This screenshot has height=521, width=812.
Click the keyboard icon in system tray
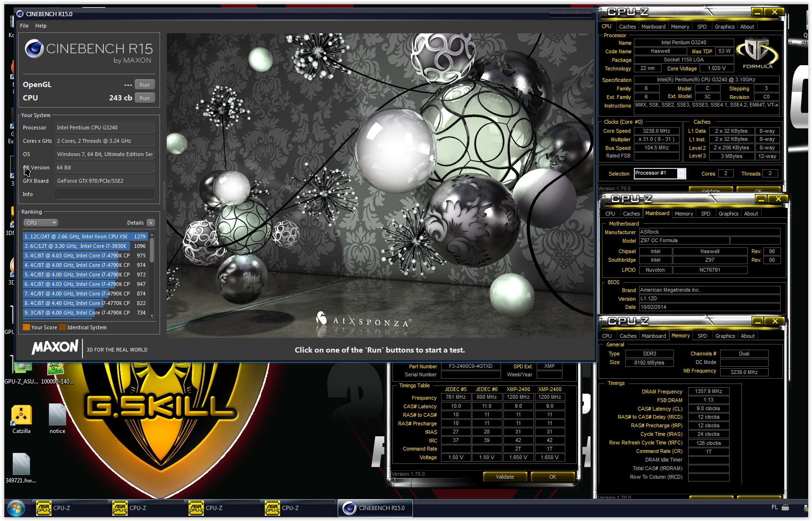pos(785,507)
